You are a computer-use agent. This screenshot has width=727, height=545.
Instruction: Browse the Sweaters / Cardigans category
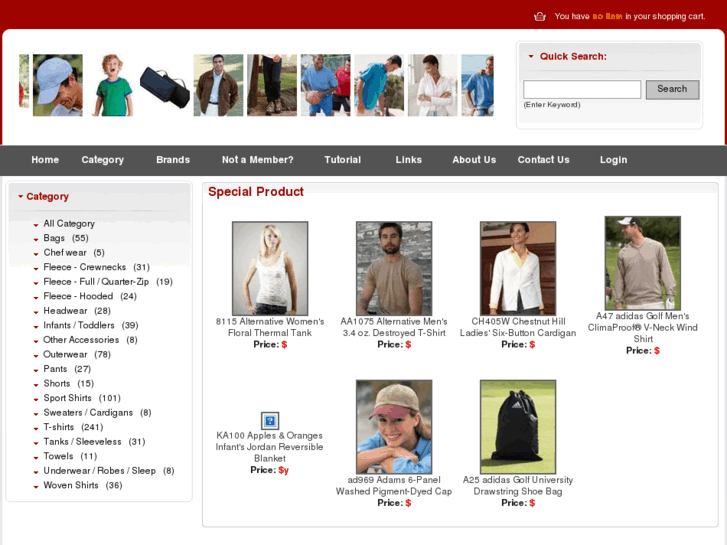pos(97,412)
